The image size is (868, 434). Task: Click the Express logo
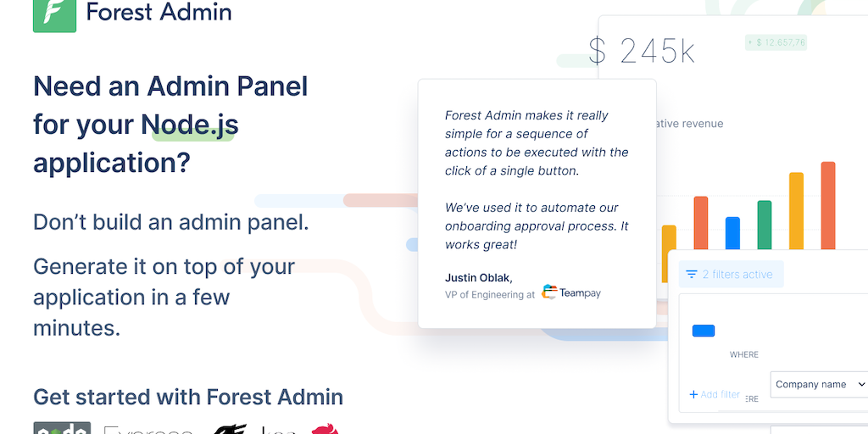click(x=147, y=430)
